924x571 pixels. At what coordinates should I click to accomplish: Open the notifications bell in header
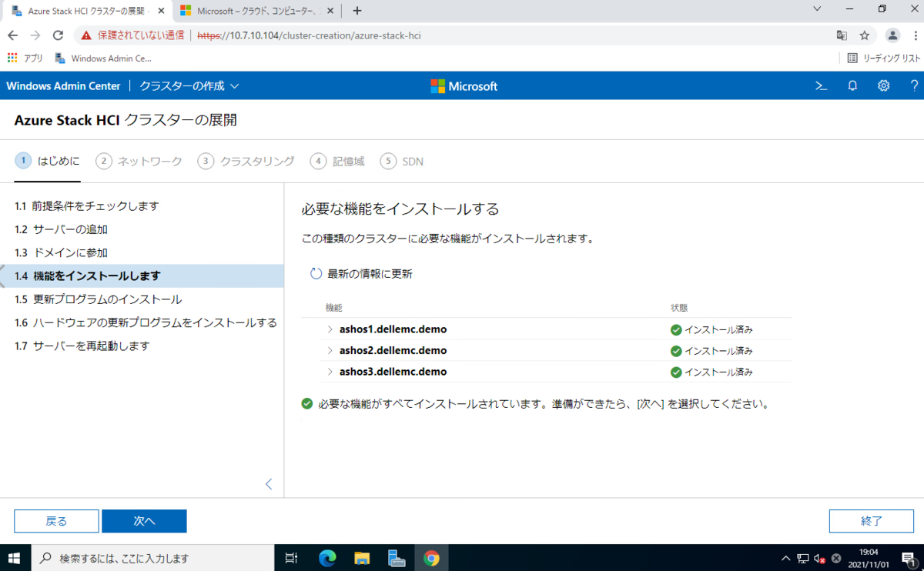coord(852,86)
